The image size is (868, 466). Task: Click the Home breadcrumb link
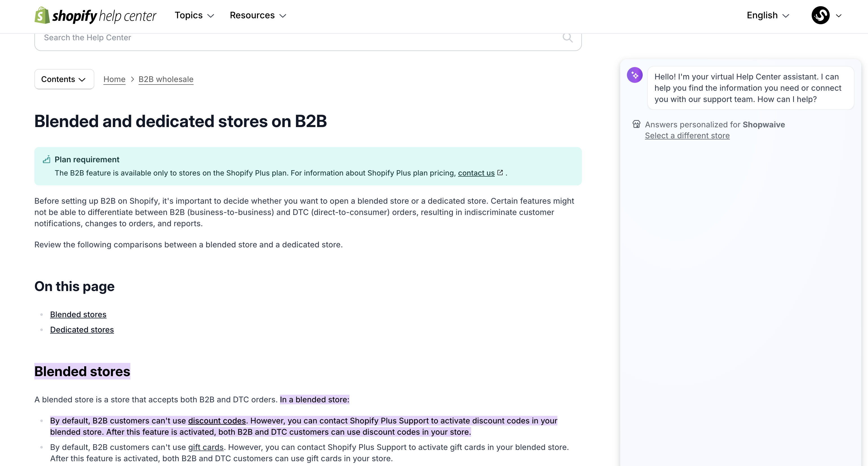(x=114, y=79)
